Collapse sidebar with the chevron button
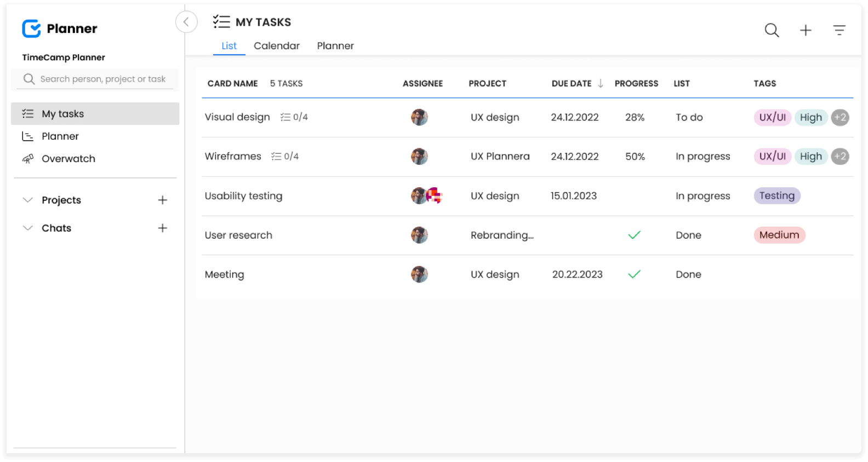This screenshot has height=462, width=868. (186, 22)
